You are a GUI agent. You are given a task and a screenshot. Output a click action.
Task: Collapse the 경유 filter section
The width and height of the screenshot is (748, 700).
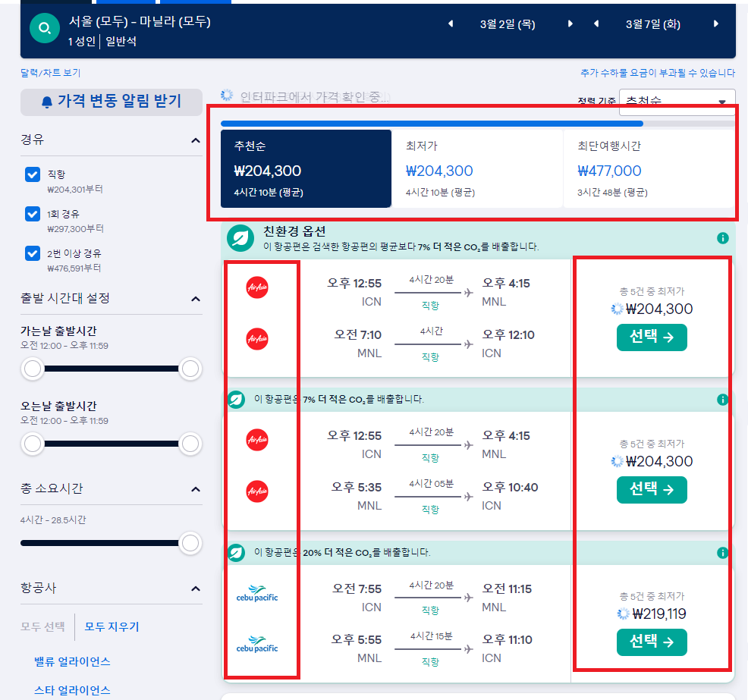point(196,140)
